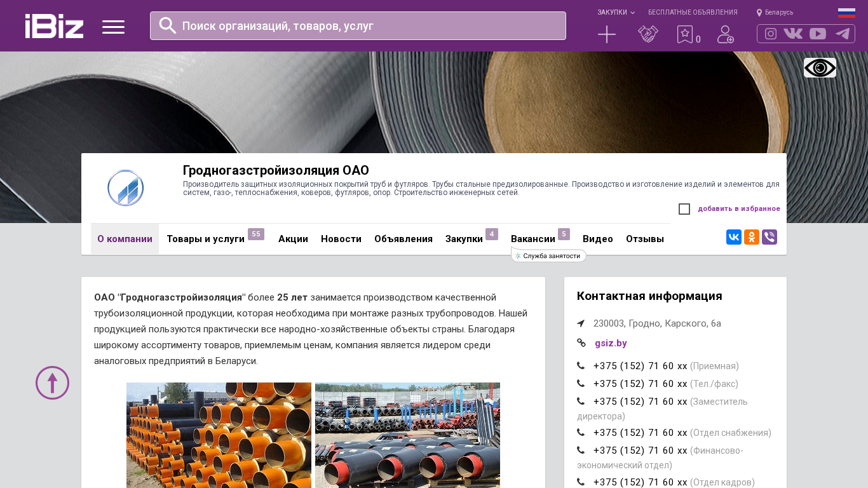Open iBiz YouTube channel
The width and height of the screenshot is (868, 488).
(818, 34)
